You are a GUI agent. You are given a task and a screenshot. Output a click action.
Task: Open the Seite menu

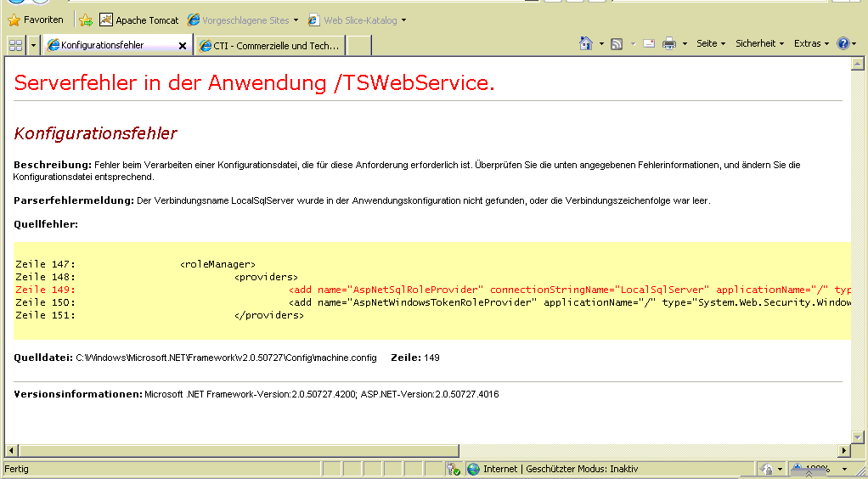[x=711, y=43]
